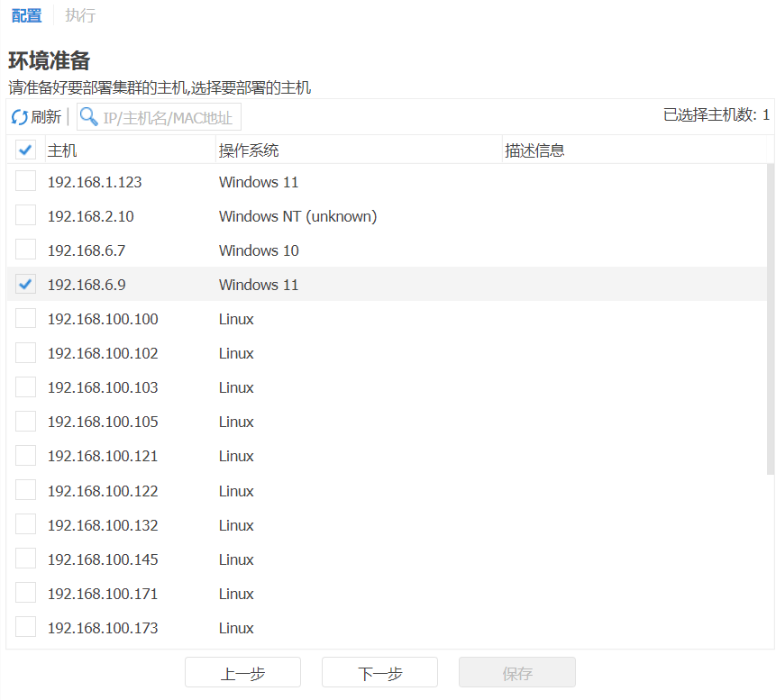Click the refresh icon next to 刷新
This screenshot has height=700, width=776.
pos(19,117)
